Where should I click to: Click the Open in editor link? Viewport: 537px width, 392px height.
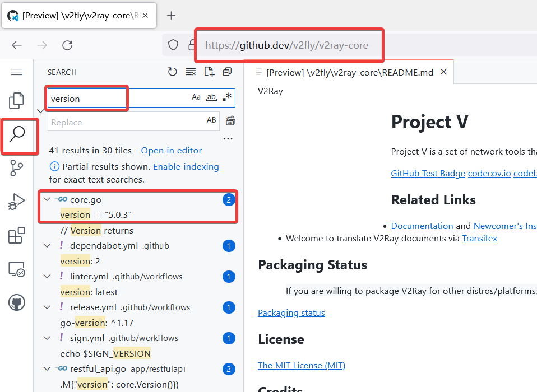coord(172,151)
